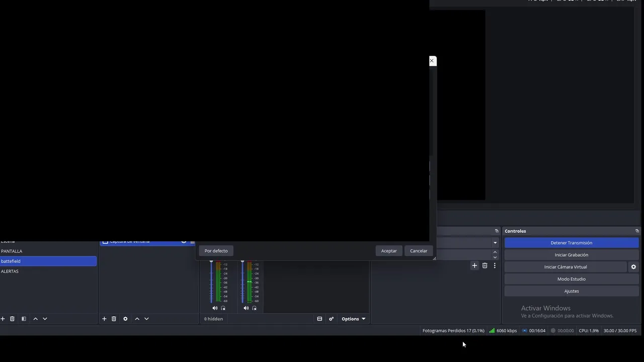The image size is (644, 362).
Task: Add a new scene with the plus icon
Action: [x=3, y=319]
